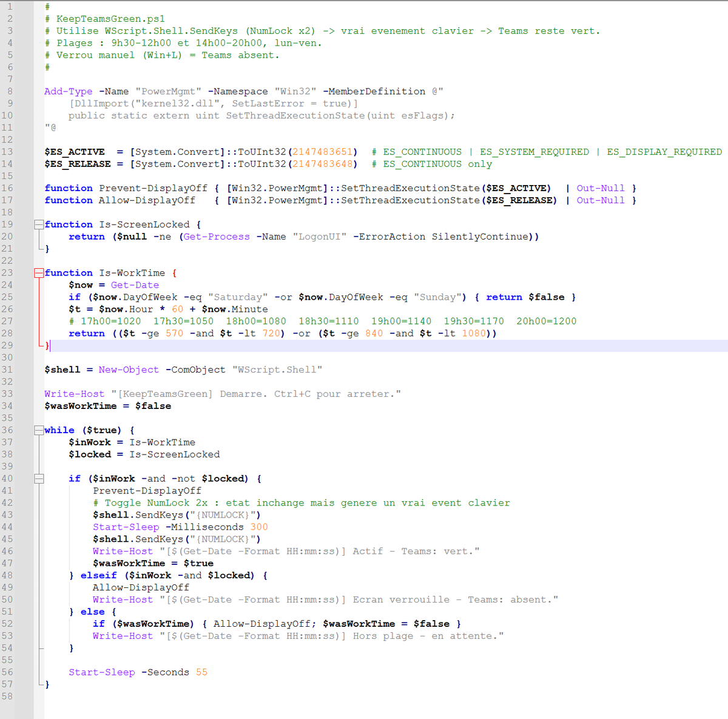
Task: Click '$now.Minute' in the $t line
Action: click(235, 309)
